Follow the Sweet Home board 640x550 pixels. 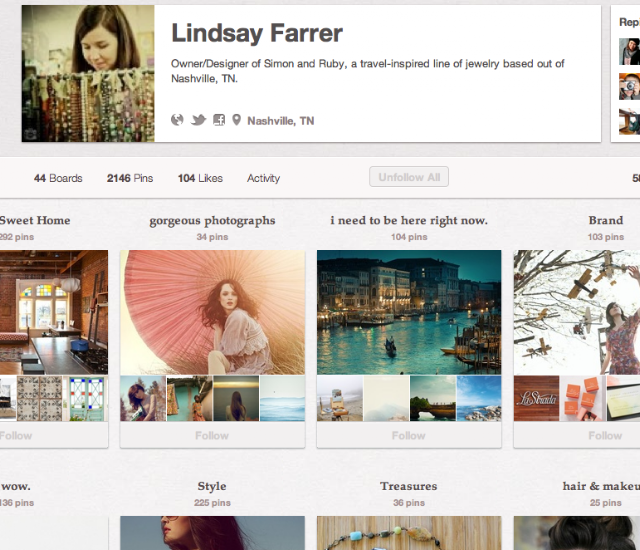(x=54, y=435)
